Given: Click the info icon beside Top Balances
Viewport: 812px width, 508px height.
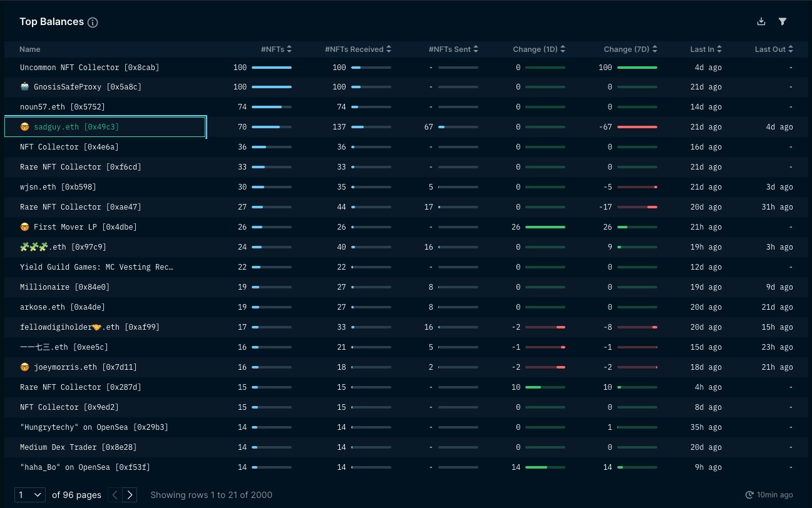Looking at the screenshot, I should point(92,21).
